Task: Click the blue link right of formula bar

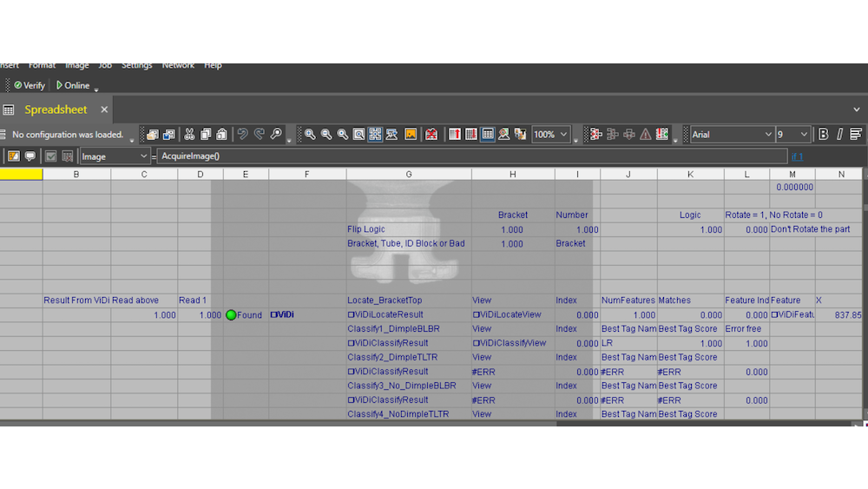Action: point(797,156)
